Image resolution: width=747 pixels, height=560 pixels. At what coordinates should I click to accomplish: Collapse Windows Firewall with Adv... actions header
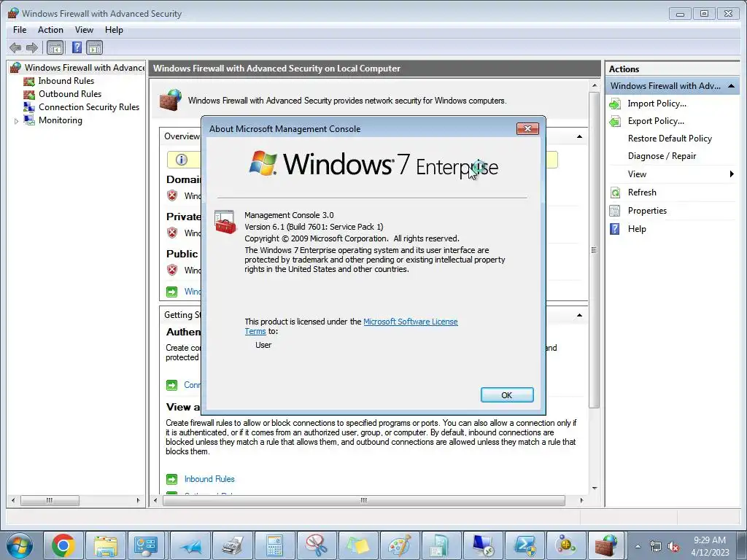coord(731,86)
